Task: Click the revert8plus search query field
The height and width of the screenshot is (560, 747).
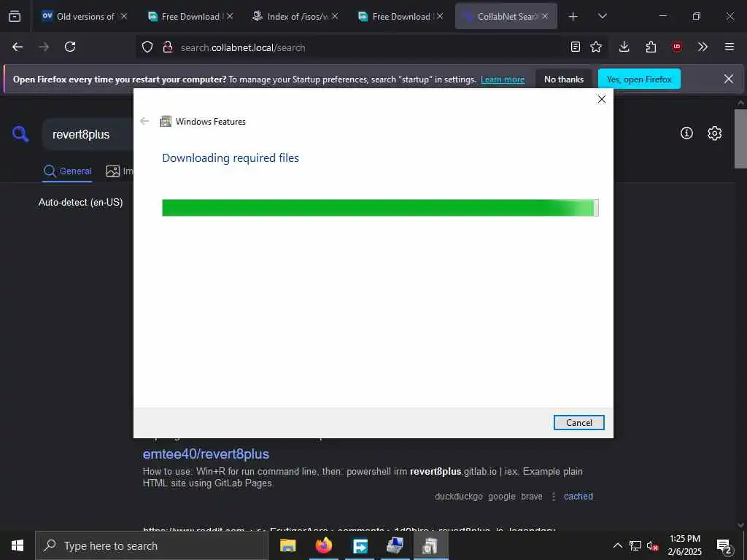Action: point(88,135)
